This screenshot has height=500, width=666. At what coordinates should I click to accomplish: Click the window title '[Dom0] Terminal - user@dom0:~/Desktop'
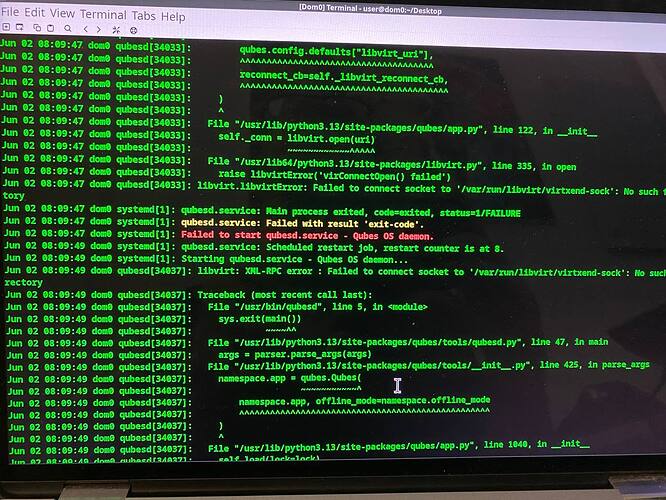[370, 9]
